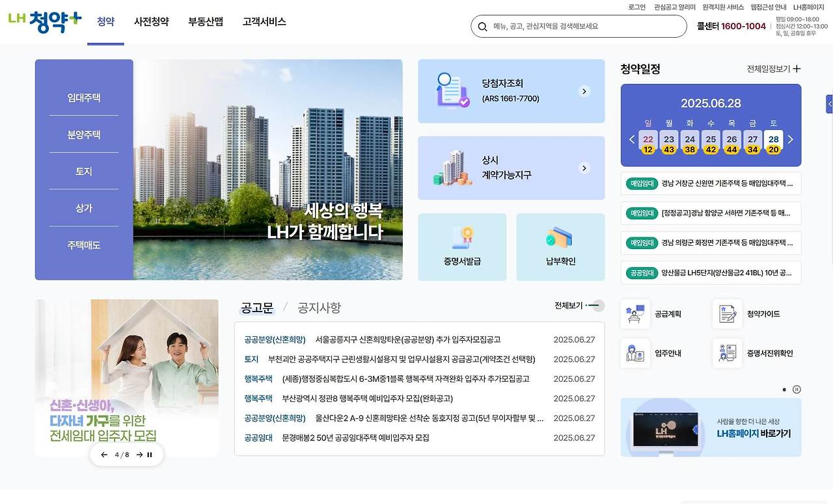Open the 청약 main menu
833x504 pixels.
pos(105,21)
